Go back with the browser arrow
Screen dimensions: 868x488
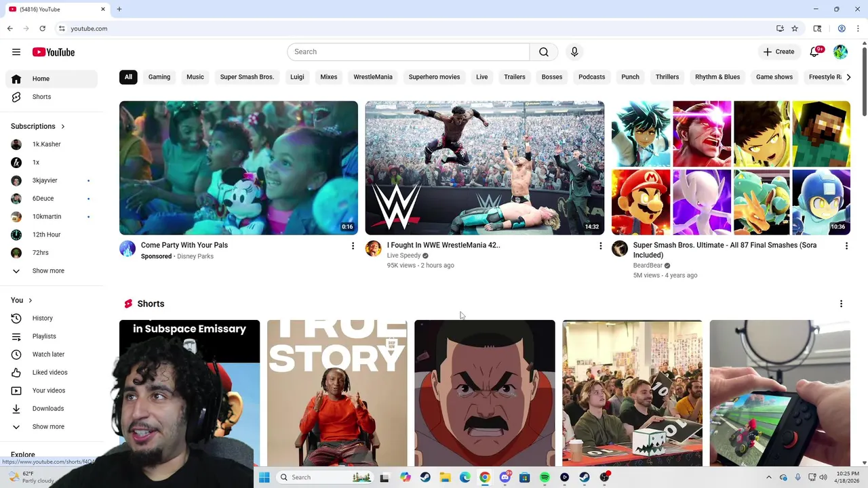point(9,28)
